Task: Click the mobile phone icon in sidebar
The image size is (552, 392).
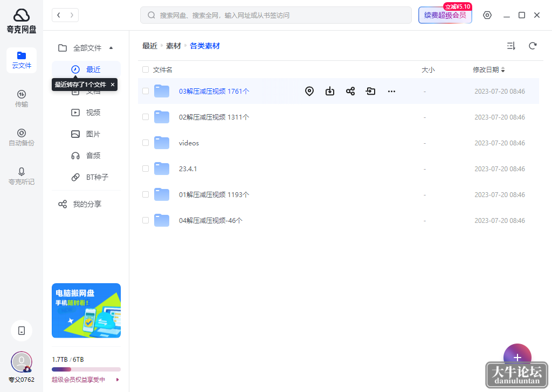Action: tap(22, 331)
